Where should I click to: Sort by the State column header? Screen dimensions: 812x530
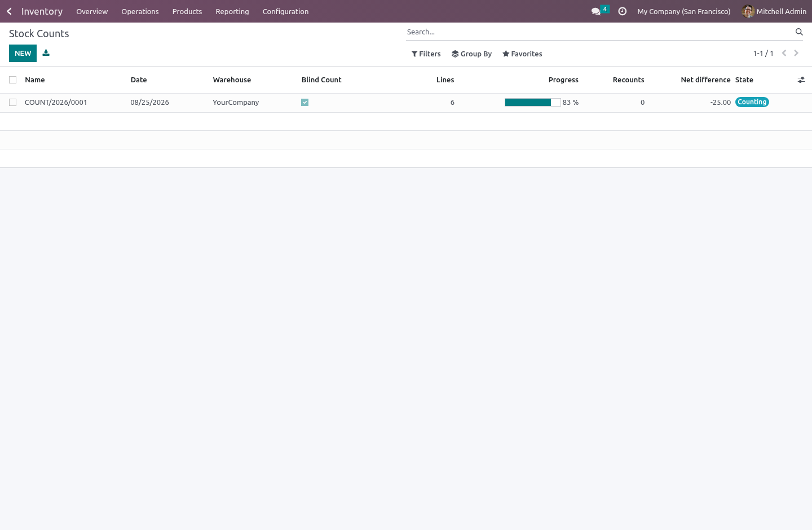(x=744, y=80)
